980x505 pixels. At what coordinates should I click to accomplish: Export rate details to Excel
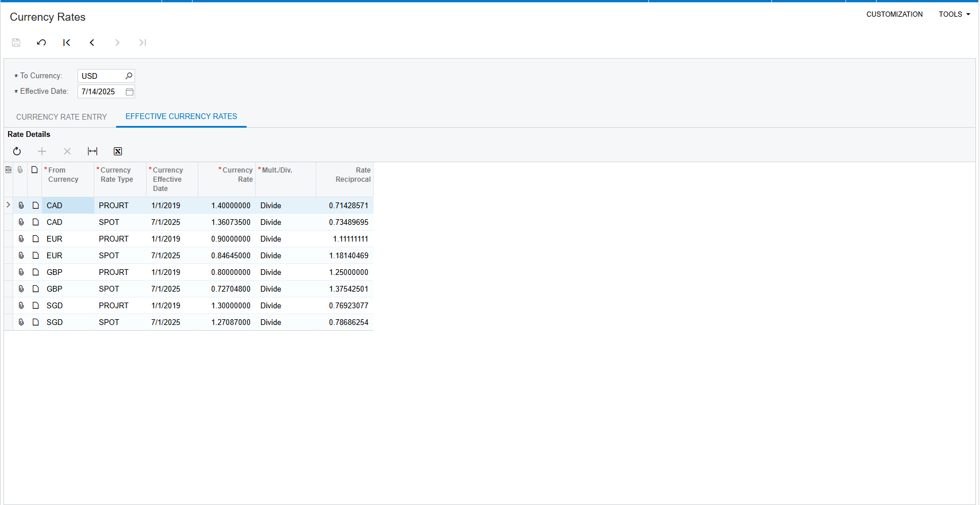118,151
